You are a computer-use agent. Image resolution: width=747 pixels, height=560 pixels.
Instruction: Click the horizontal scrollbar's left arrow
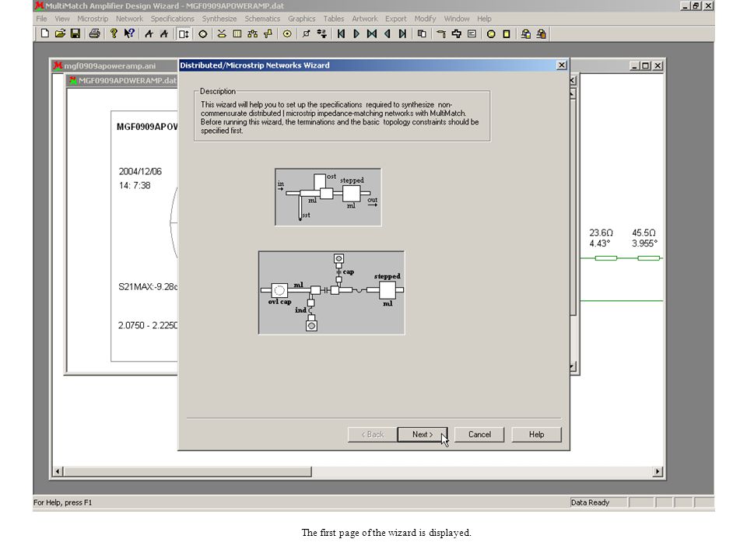point(58,471)
